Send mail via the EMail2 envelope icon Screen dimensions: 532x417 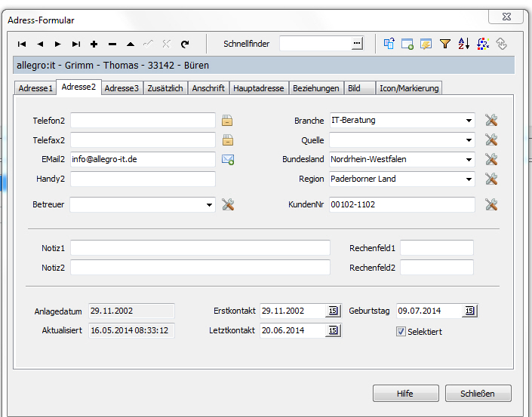228,159
